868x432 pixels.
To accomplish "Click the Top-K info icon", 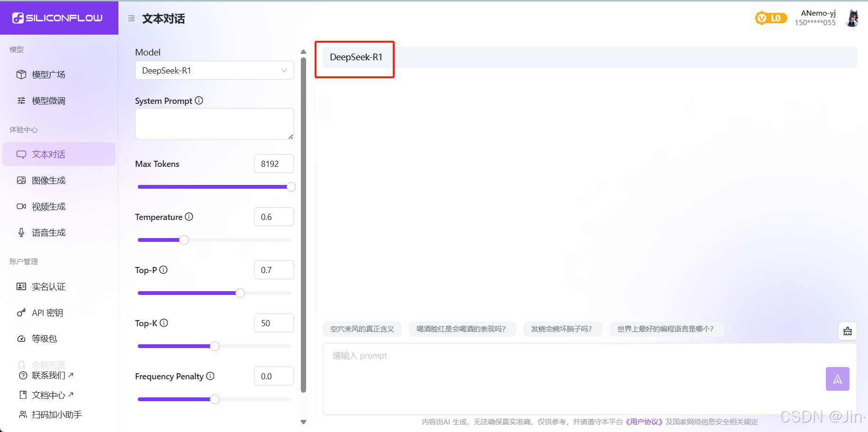I will tap(164, 323).
